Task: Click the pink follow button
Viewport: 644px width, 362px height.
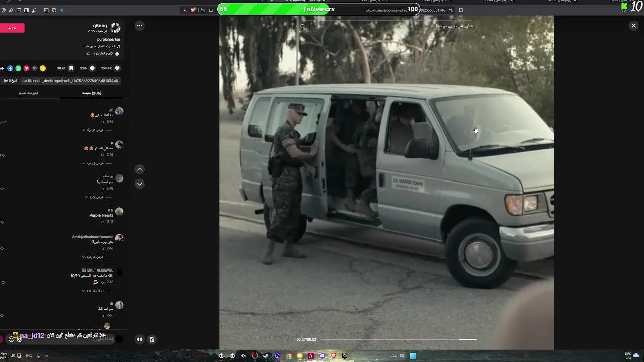Action: pos(12,28)
